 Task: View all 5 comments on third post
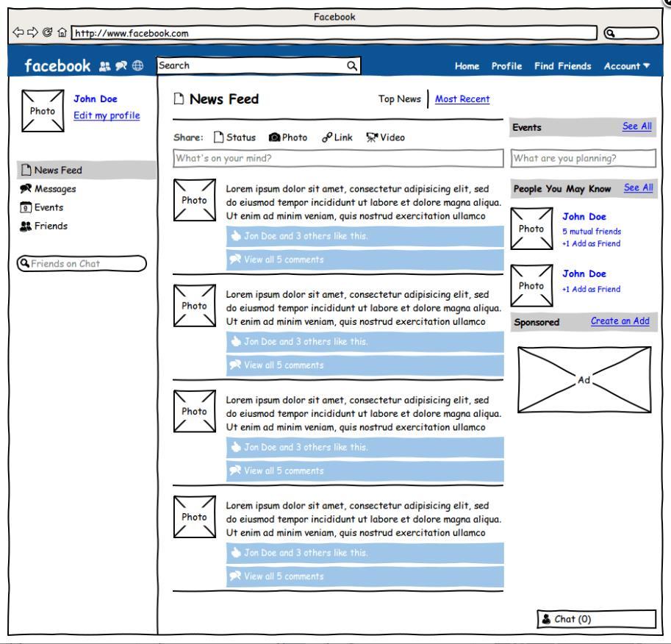[x=365, y=471]
